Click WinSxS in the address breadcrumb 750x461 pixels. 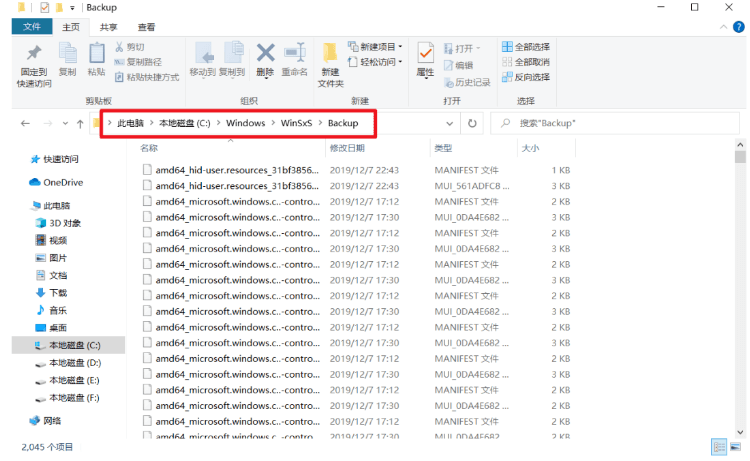tap(296, 123)
